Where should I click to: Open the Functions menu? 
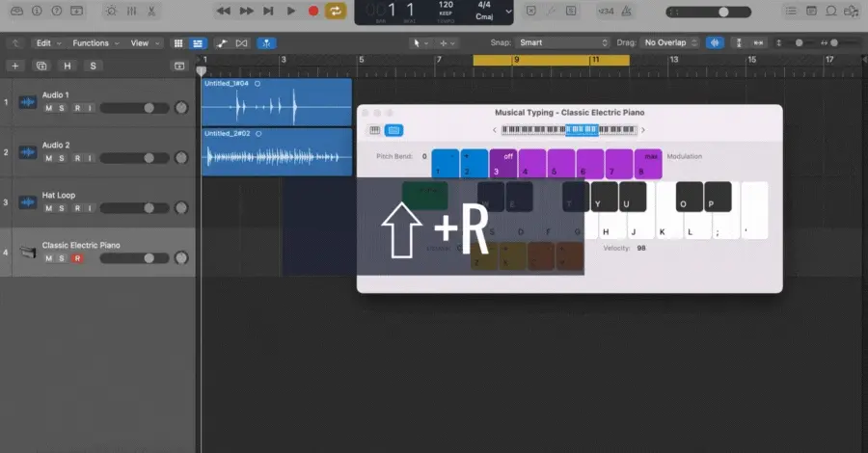tap(95, 43)
